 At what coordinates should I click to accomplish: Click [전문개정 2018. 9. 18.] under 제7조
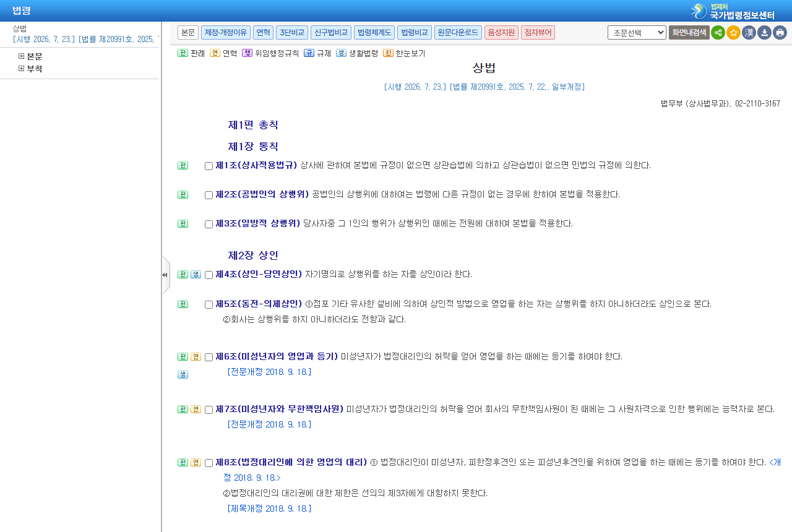pos(269,424)
